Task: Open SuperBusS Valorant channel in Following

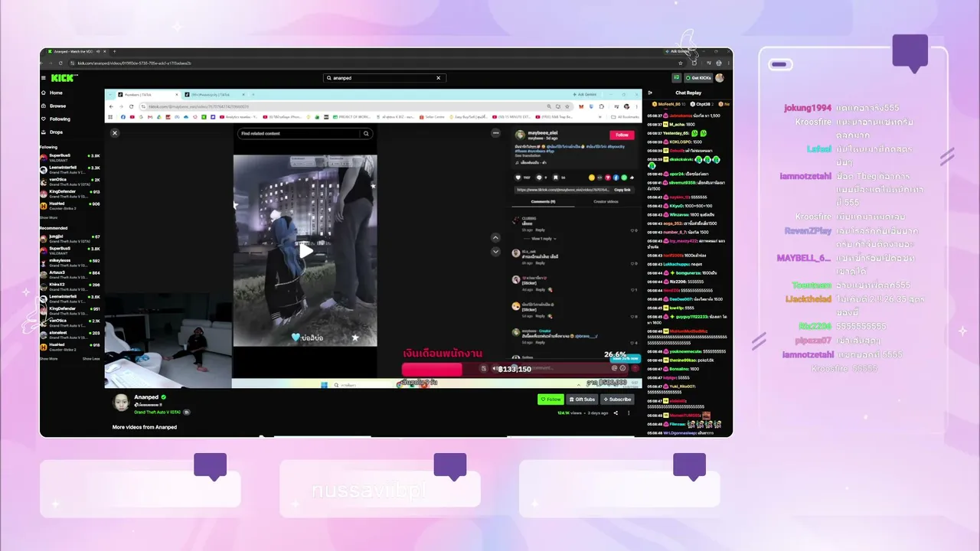Action: coord(70,157)
